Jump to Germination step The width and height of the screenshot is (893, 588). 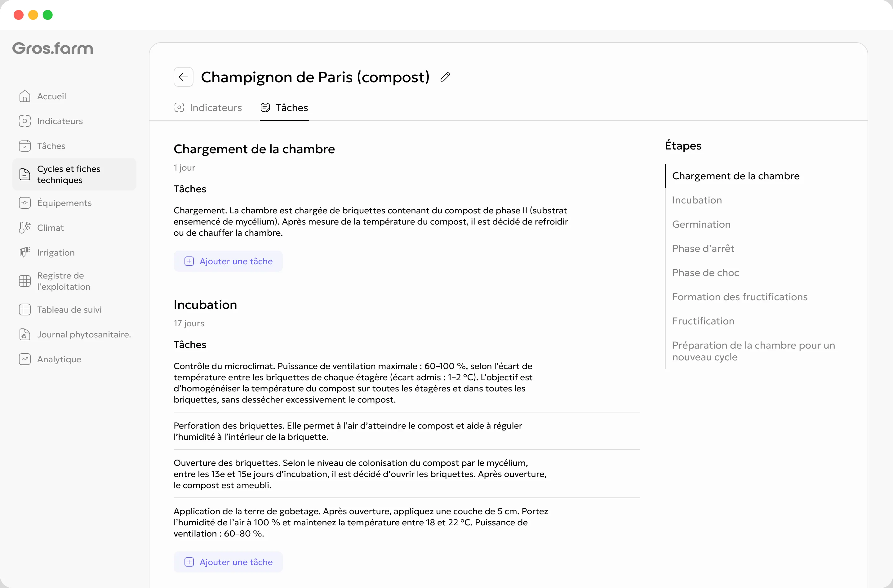[701, 225]
